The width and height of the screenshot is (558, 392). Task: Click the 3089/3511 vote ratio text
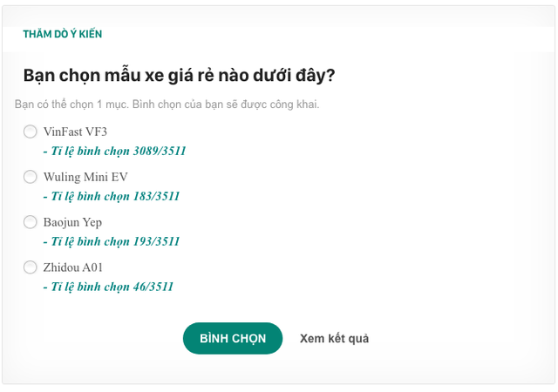click(160, 151)
